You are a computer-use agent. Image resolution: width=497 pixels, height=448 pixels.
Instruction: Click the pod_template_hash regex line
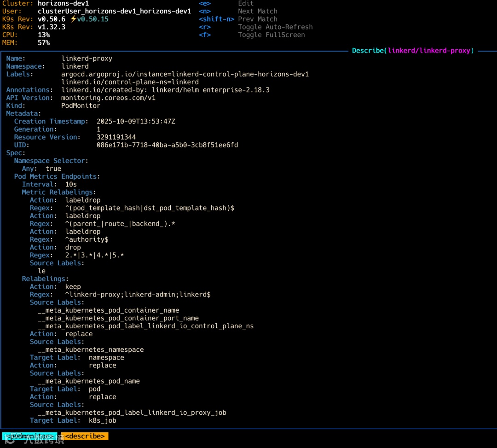point(150,208)
